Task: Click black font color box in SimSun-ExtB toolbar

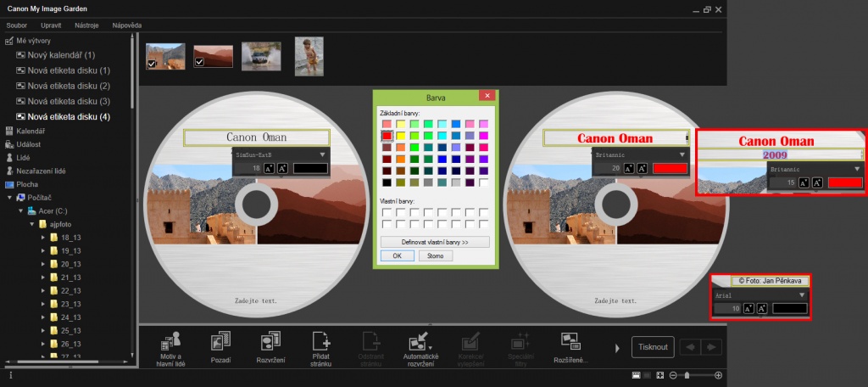Action: point(310,169)
